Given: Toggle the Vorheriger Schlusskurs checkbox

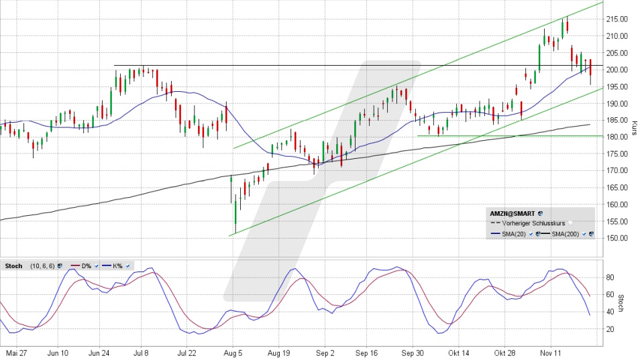Looking at the screenshot, I should coord(570,223).
